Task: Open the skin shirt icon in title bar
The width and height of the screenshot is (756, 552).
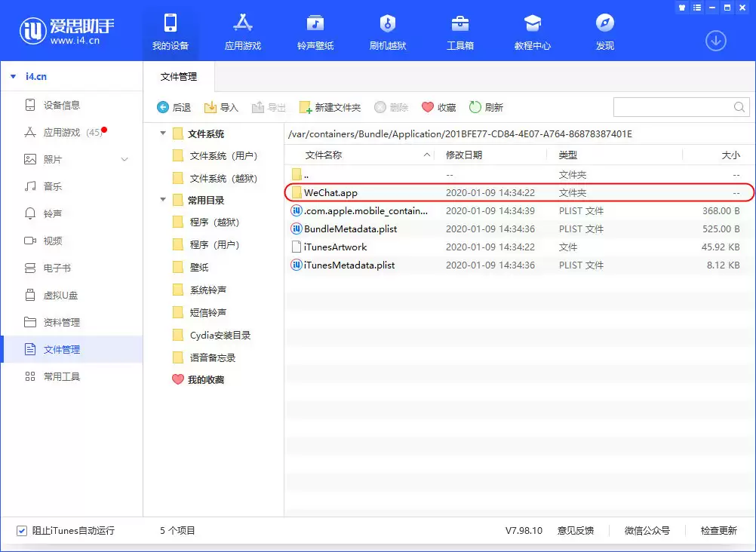Action: [682, 8]
